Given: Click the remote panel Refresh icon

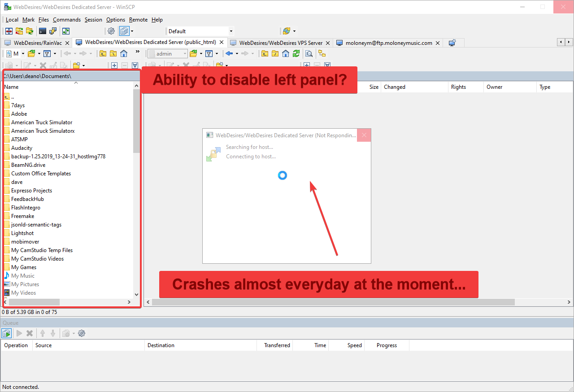Looking at the screenshot, I should tap(296, 54).
